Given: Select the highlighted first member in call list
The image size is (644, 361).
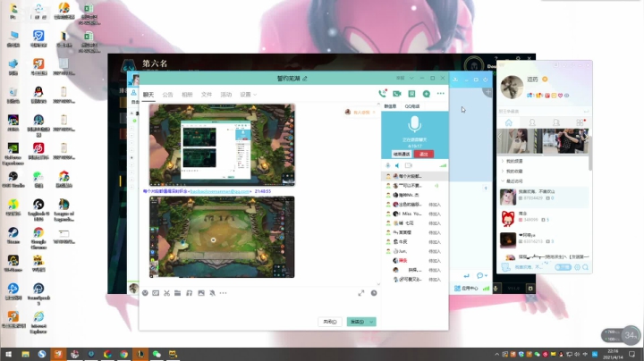Looking at the screenshot, I should point(415,176).
